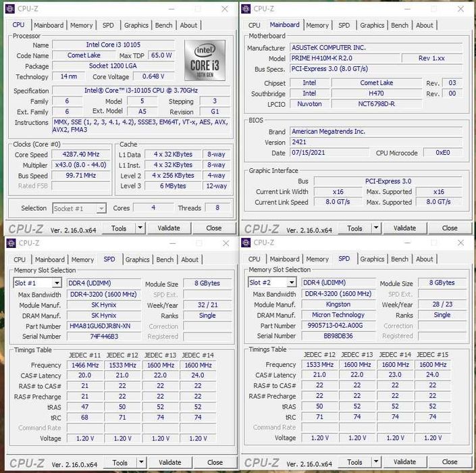
Task: Click the Max TDP value 65.0 W
Action: [161, 55]
